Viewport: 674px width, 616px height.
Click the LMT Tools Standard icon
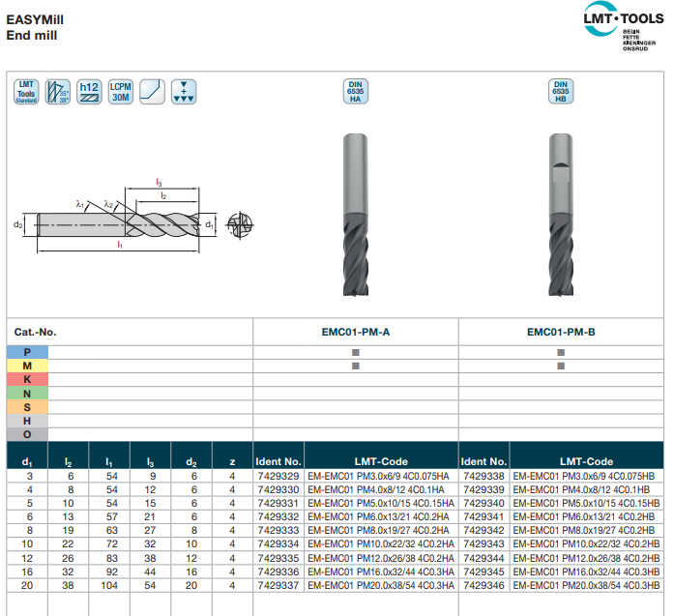point(26,92)
